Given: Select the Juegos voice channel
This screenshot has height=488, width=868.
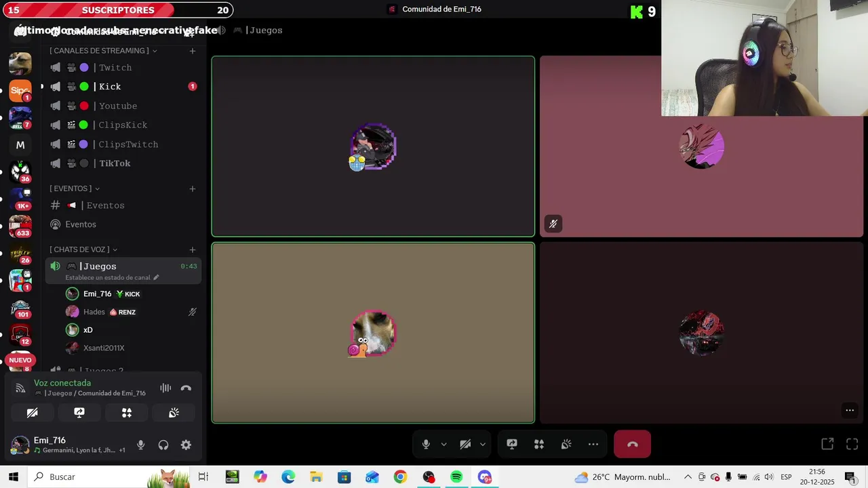Looking at the screenshot, I should [x=123, y=266].
